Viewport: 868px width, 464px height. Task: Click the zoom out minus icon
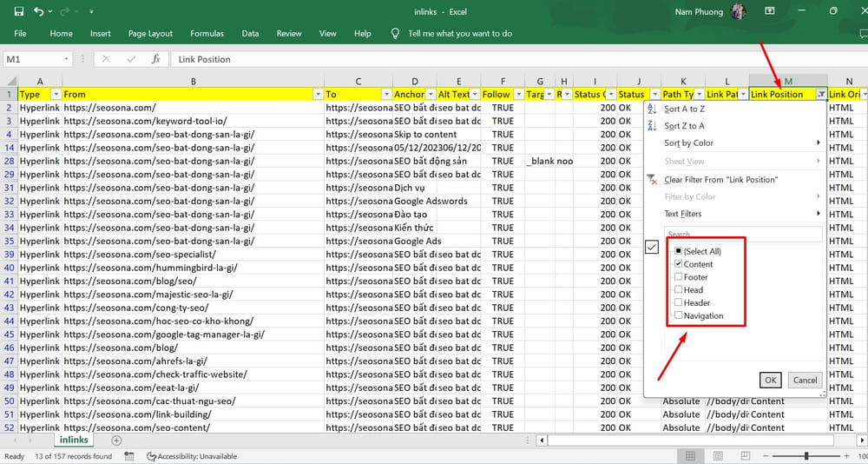(x=767, y=456)
